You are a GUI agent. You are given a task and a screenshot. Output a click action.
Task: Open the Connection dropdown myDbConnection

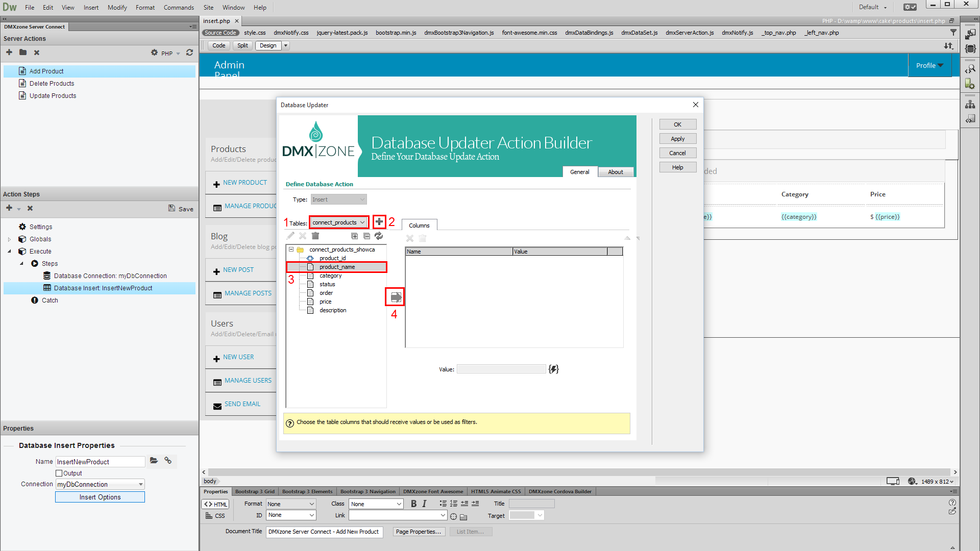point(100,484)
